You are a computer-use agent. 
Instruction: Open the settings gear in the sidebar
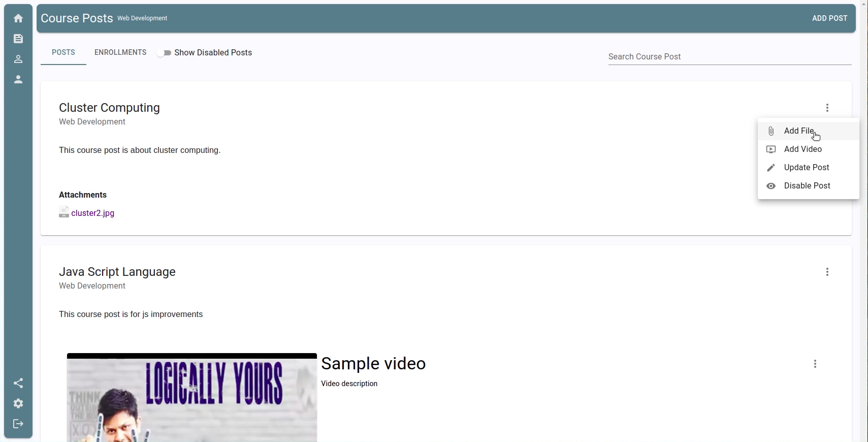(18, 403)
